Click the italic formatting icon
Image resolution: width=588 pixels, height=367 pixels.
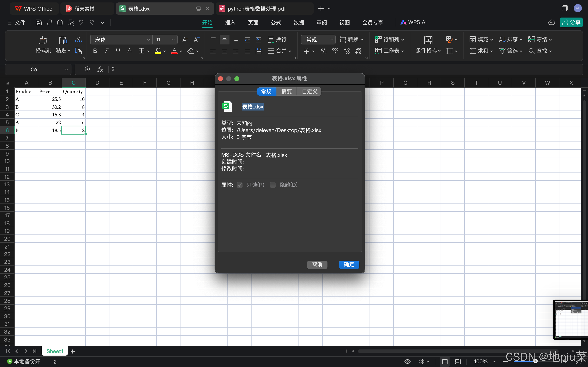point(106,51)
